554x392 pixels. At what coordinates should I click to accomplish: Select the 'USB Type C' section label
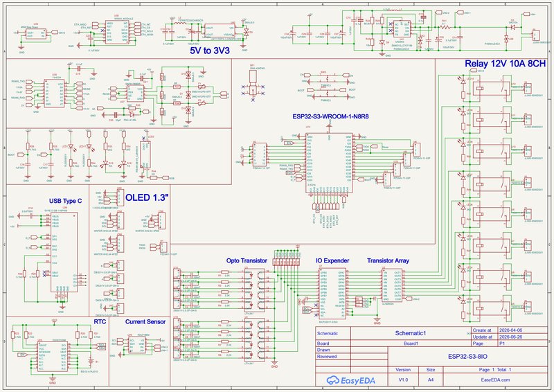(65, 201)
